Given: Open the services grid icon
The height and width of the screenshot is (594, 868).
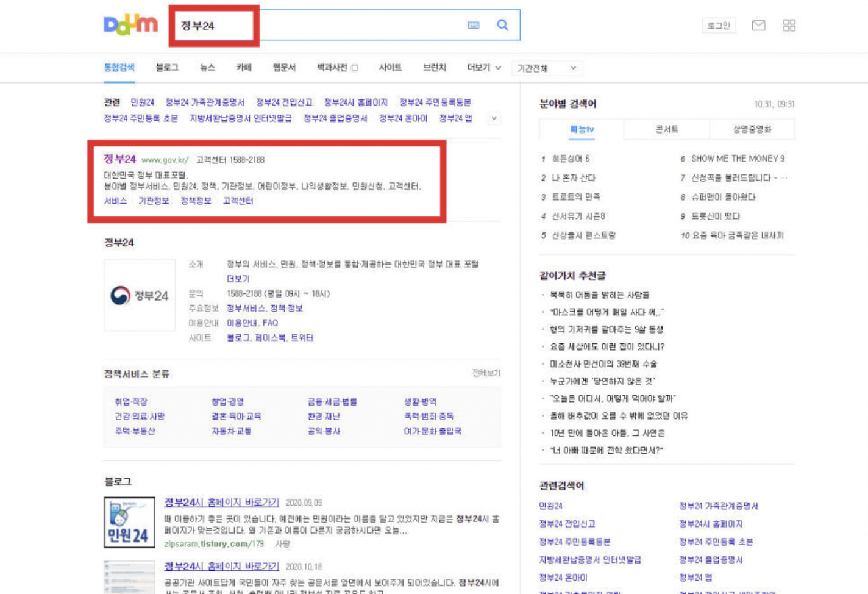Looking at the screenshot, I should (x=789, y=25).
